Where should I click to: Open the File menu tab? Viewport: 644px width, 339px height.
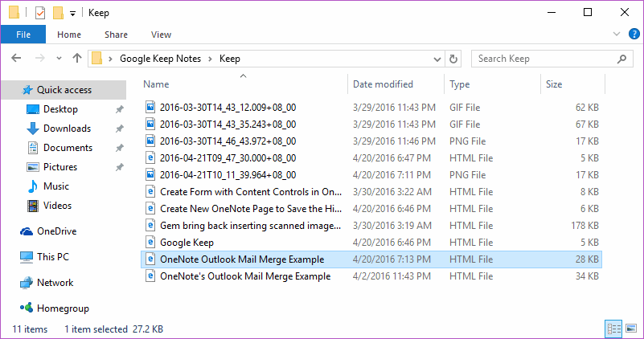pos(23,35)
